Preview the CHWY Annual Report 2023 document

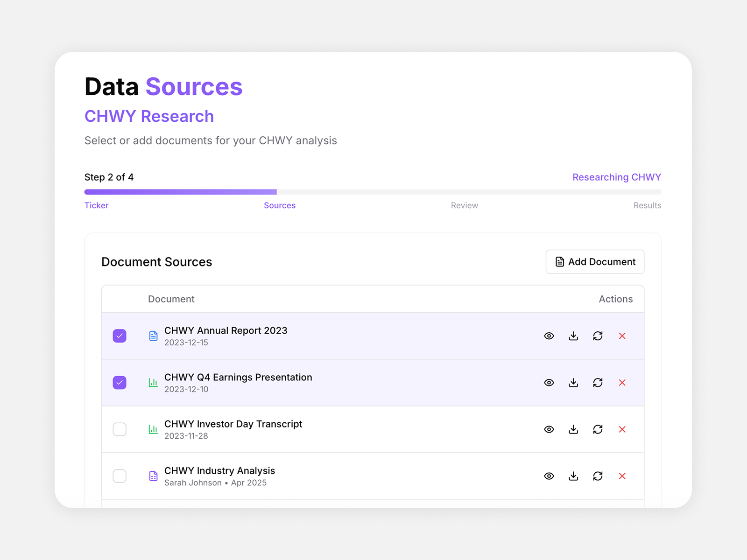(x=549, y=336)
